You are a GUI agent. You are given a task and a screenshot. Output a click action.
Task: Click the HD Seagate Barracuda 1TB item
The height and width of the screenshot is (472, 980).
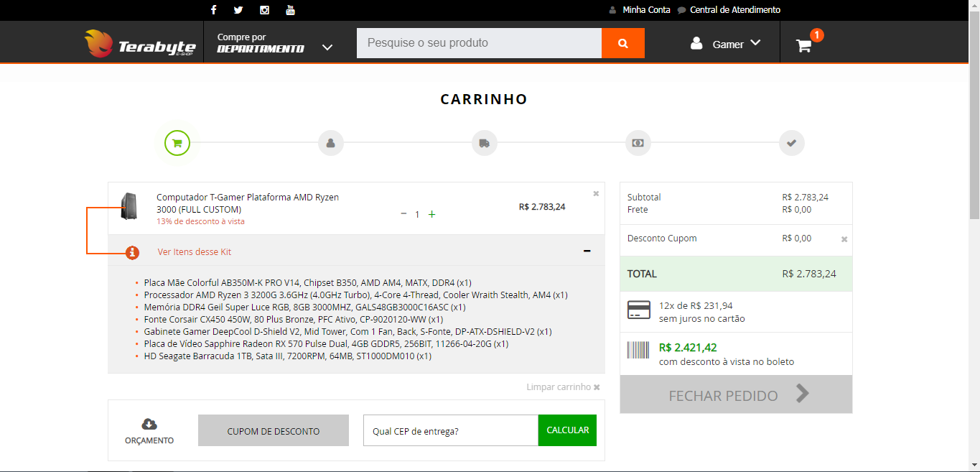[287, 356]
